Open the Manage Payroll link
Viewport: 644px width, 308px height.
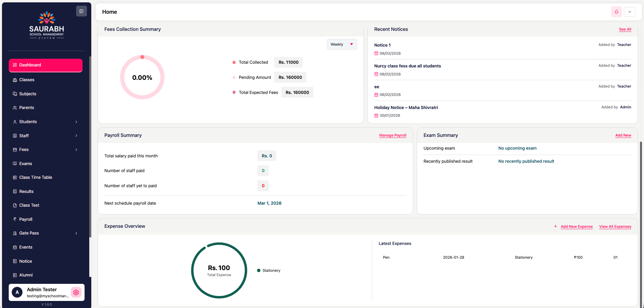coord(393,136)
